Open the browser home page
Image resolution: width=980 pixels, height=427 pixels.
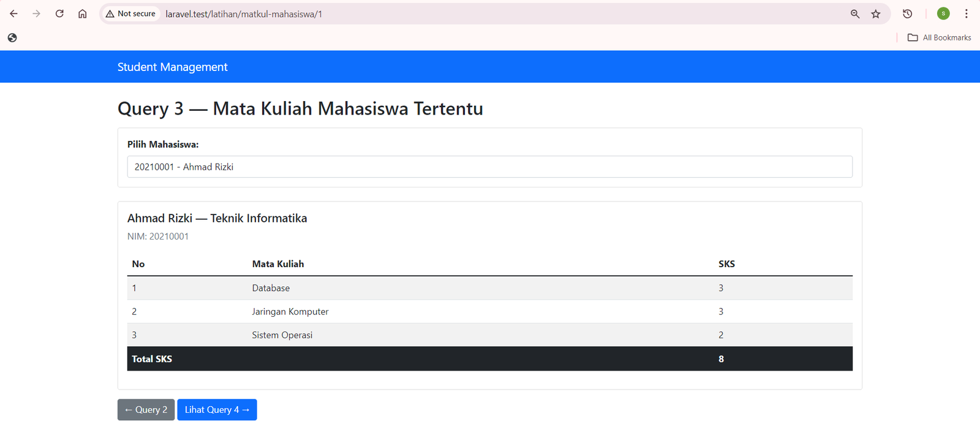[83, 13]
